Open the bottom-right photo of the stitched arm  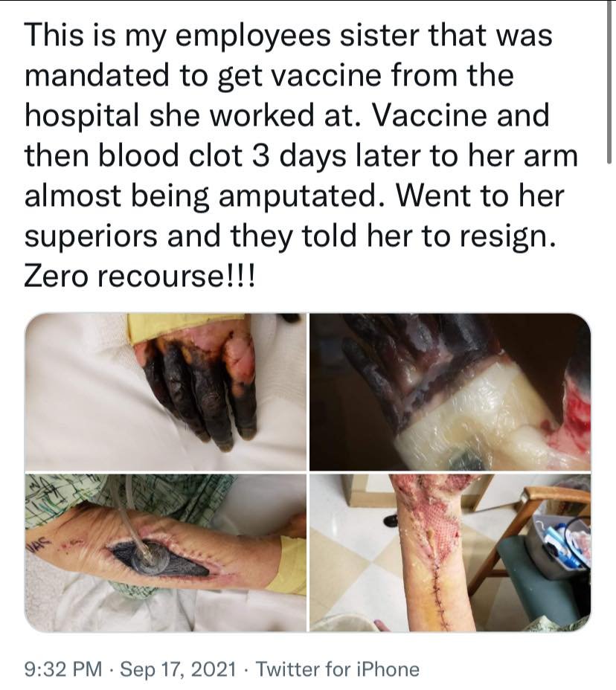point(450,552)
